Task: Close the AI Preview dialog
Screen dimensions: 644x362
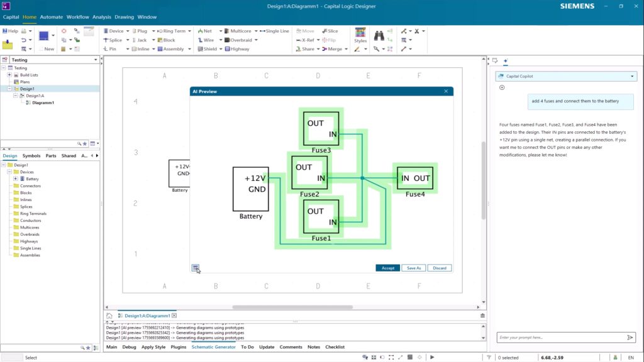Action: pyautogui.click(x=446, y=91)
